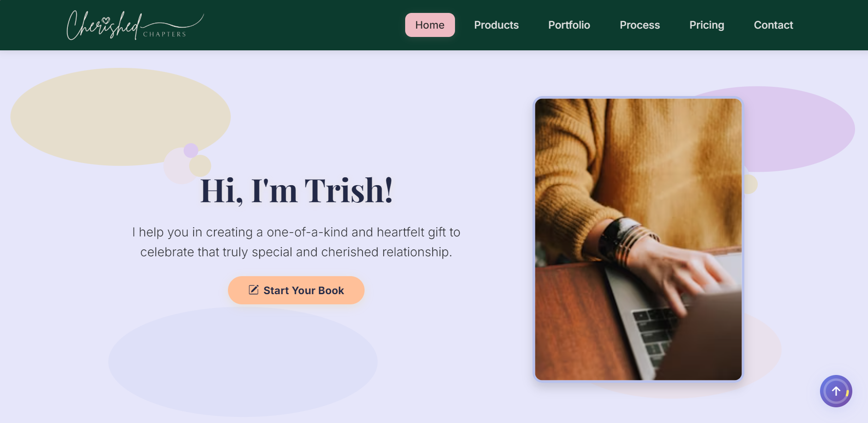Select the Home navigation item

click(x=429, y=25)
